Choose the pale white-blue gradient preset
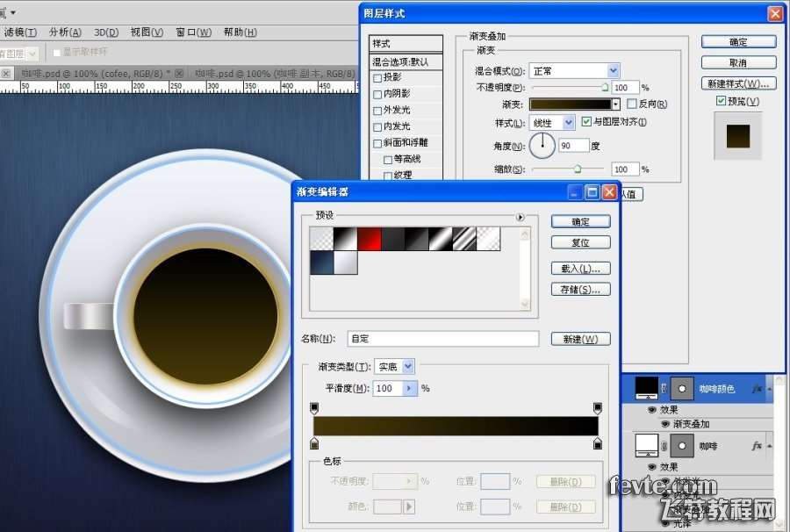 pos(346,262)
